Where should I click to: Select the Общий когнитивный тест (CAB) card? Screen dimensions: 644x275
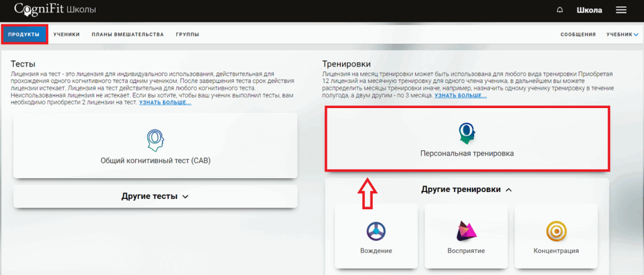click(155, 146)
